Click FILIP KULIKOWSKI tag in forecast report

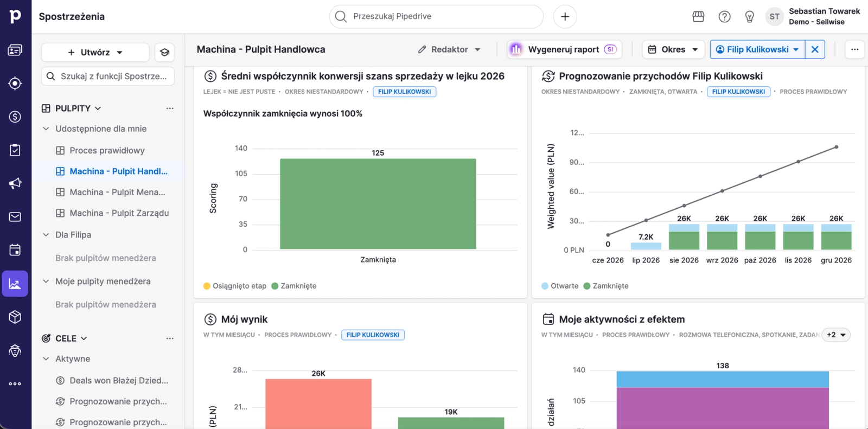point(738,92)
